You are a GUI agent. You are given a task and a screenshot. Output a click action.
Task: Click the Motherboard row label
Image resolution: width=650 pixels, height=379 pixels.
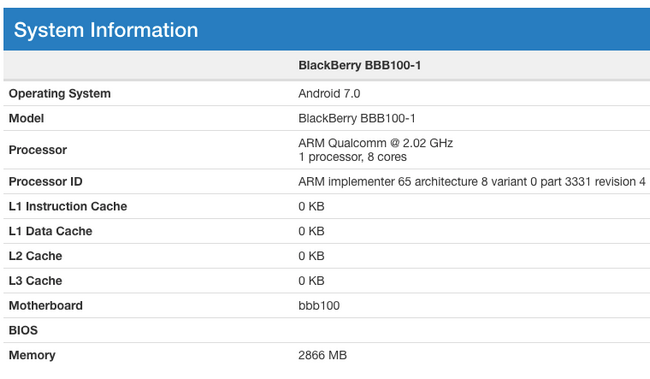click(x=46, y=306)
